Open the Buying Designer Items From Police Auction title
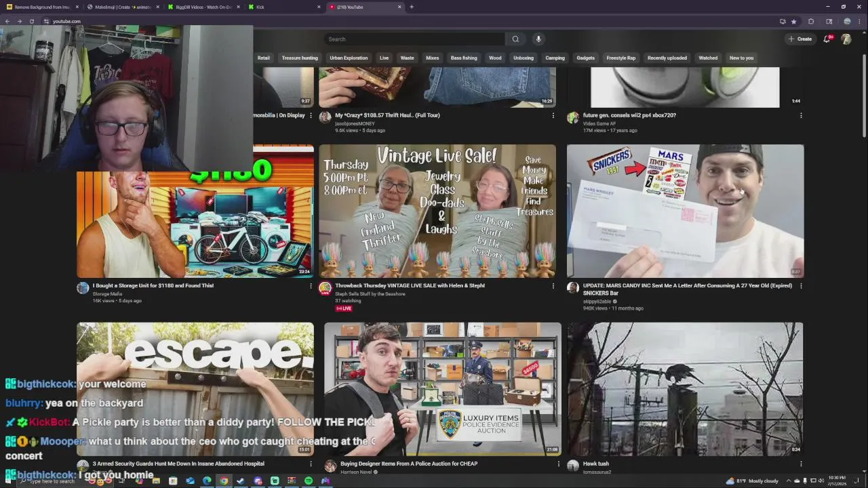 tap(409, 464)
